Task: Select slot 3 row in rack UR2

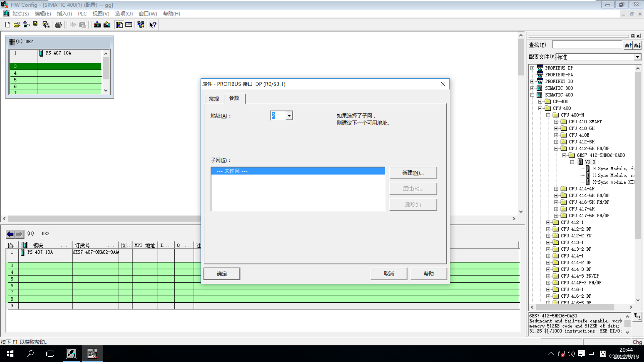Action: tap(56, 66)
